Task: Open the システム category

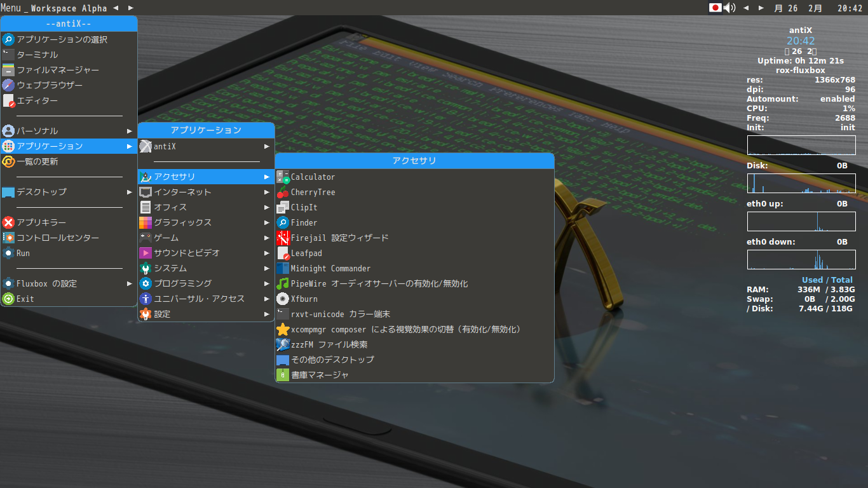Action: pyautogui.click(x=206, y=268)
